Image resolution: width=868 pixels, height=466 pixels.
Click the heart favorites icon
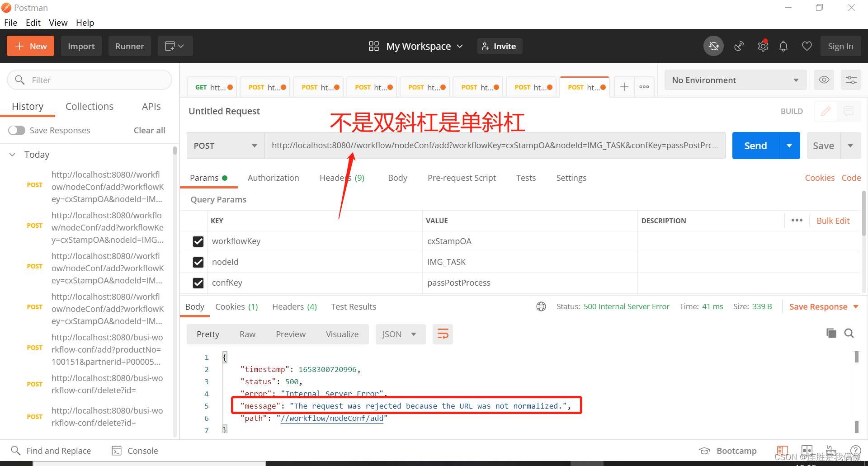807,46
